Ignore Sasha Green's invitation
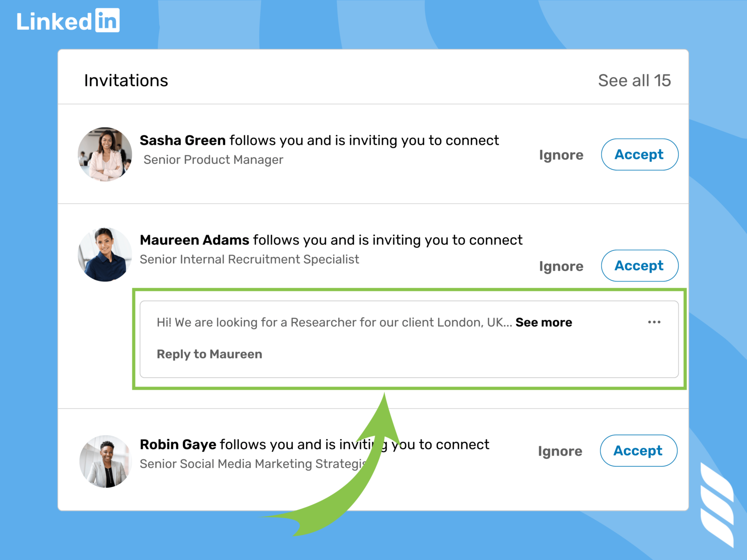The image size is (747, 560). (x=561, y=155)
